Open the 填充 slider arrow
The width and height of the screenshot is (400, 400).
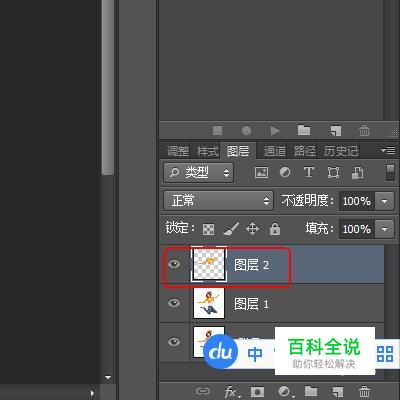tap(384, 229)
